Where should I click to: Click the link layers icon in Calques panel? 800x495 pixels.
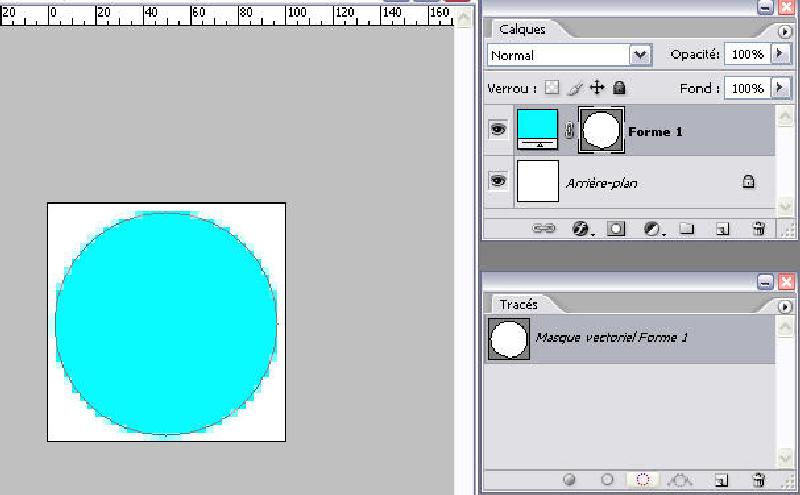(543, 228)
